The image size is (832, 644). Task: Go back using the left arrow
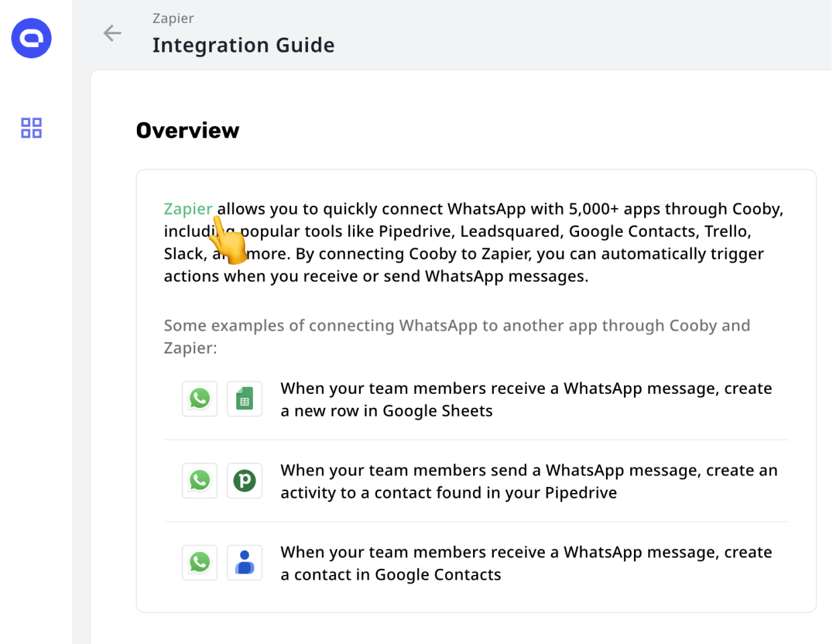click(x=112, y=33)
